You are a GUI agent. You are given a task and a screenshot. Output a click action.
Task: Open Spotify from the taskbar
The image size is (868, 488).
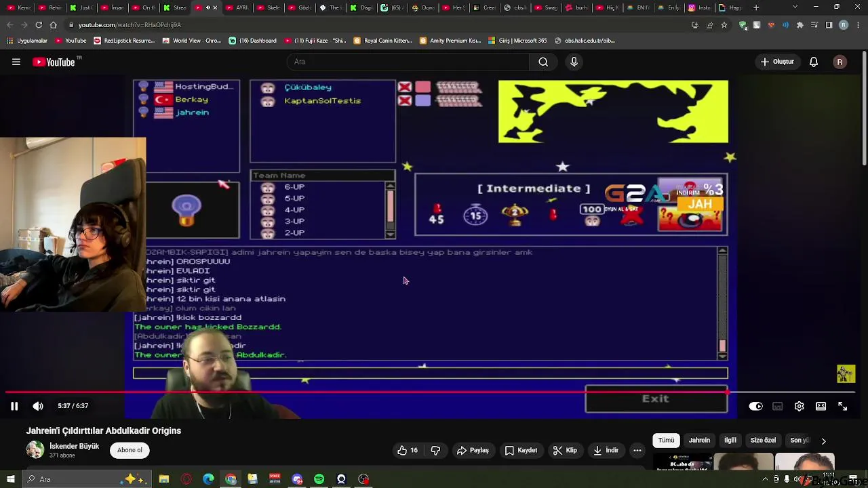[x=319, y=479]
